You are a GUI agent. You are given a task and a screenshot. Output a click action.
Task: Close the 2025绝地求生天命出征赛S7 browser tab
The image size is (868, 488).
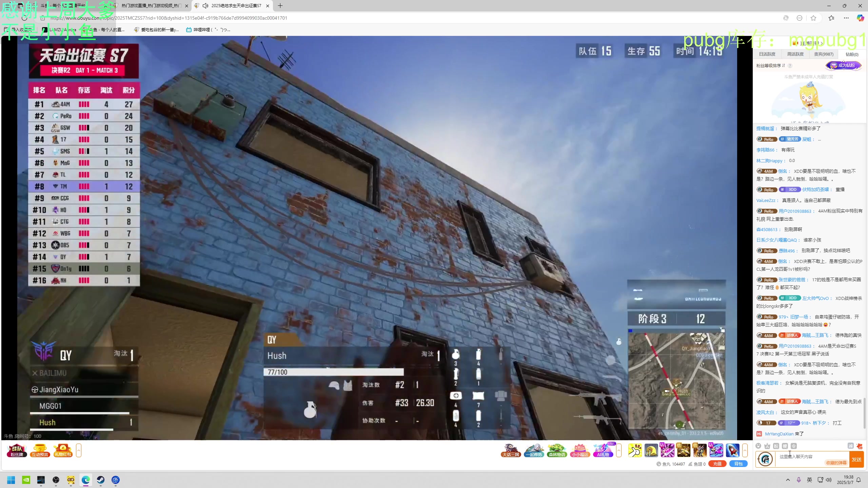268,6
